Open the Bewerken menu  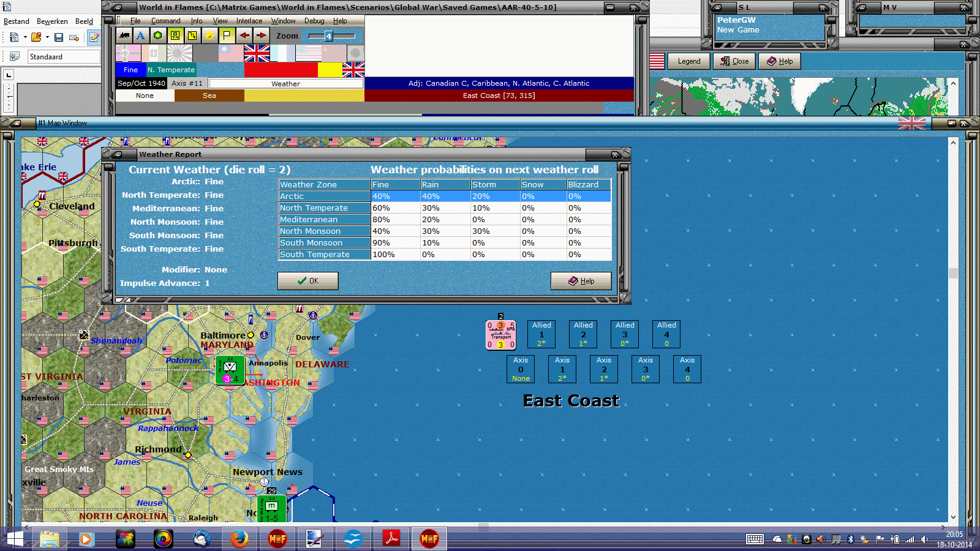coord(52,21)
